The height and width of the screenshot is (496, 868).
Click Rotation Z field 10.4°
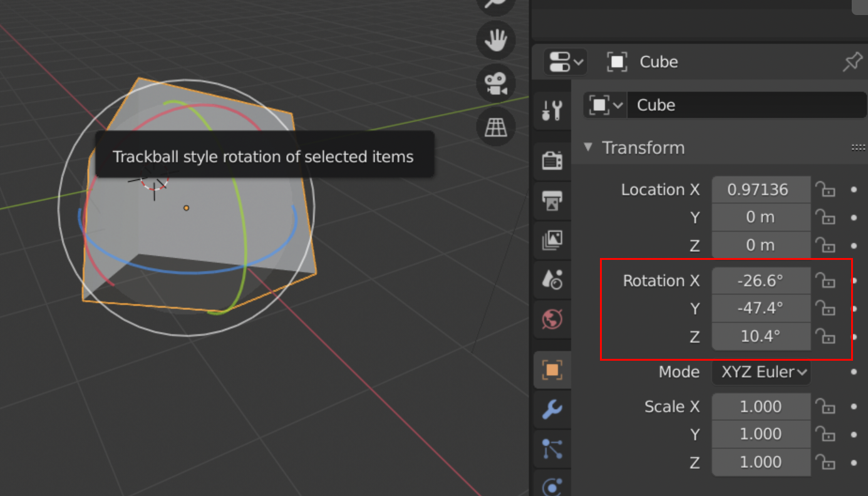(x=761, y=336)
